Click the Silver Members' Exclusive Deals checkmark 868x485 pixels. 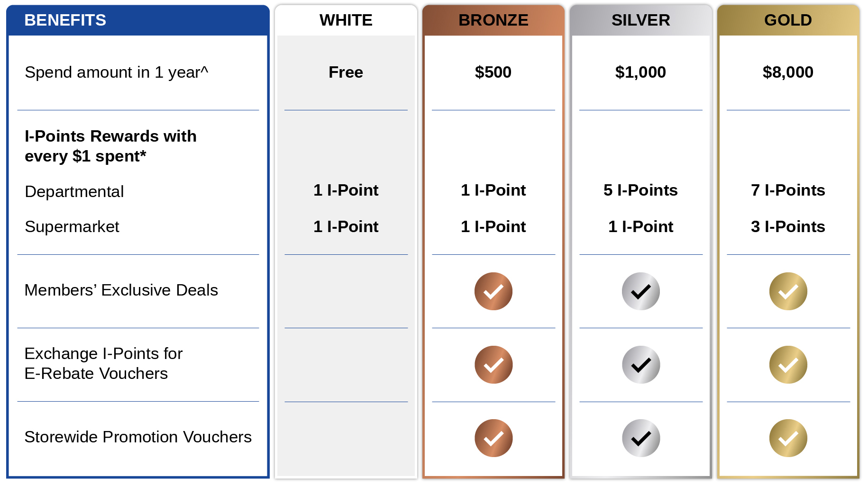click(640, 291)
